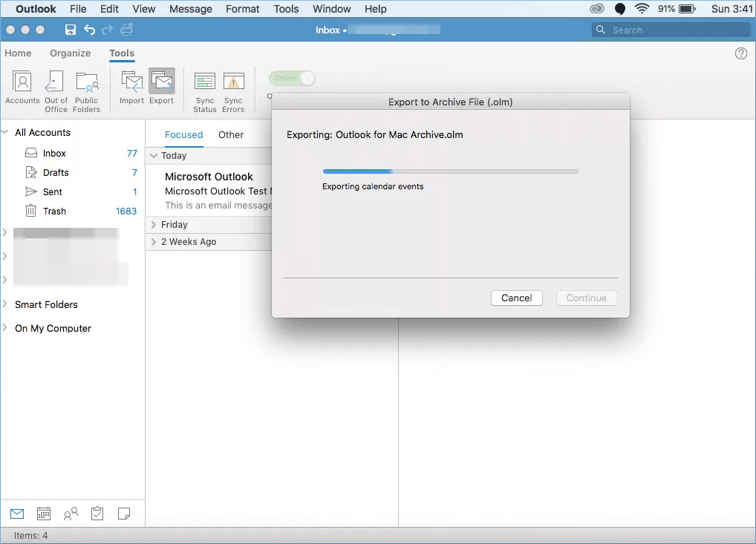The image size is (756, 544).
Task: Click the Items: 4 status text
Action: pyautogui.click(x=31, y=535)
